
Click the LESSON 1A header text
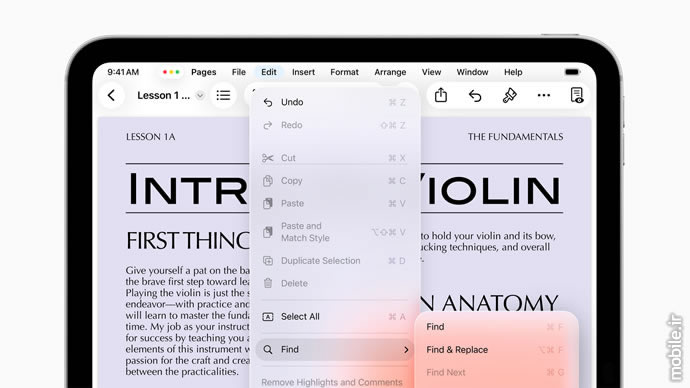click(150, 137)
